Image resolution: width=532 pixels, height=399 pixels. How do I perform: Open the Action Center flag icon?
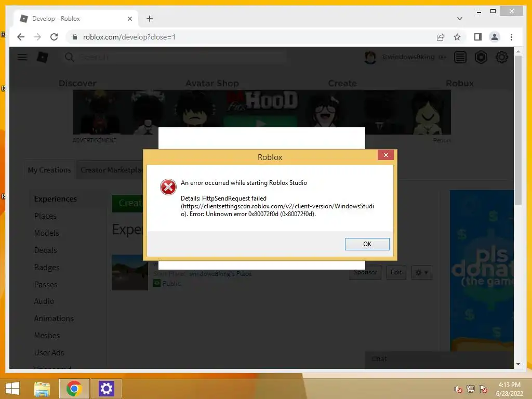click(483, 389)
